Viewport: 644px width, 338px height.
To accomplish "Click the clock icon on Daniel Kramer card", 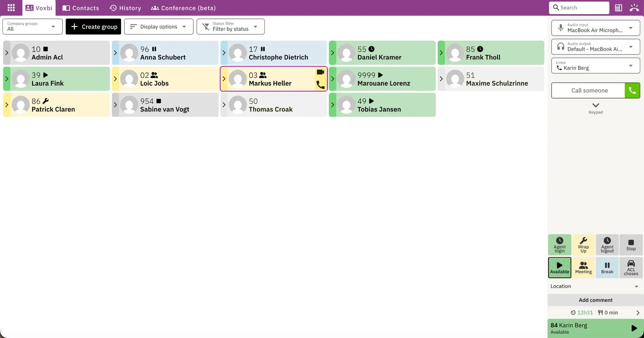I will pyautogui.click(x=372, y=49).
